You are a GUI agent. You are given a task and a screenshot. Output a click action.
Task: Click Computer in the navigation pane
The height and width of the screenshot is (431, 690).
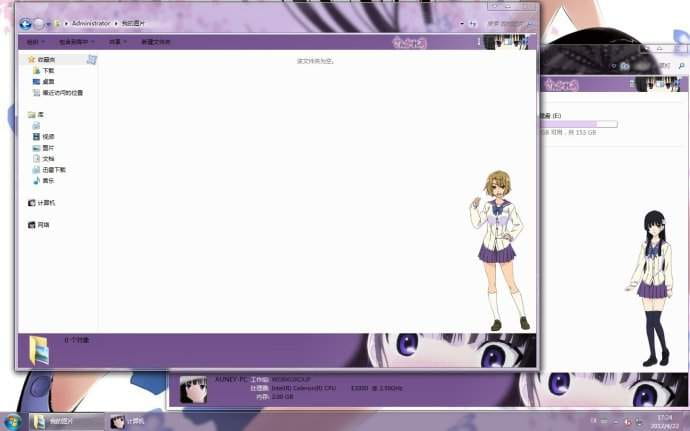click(45, 203)
